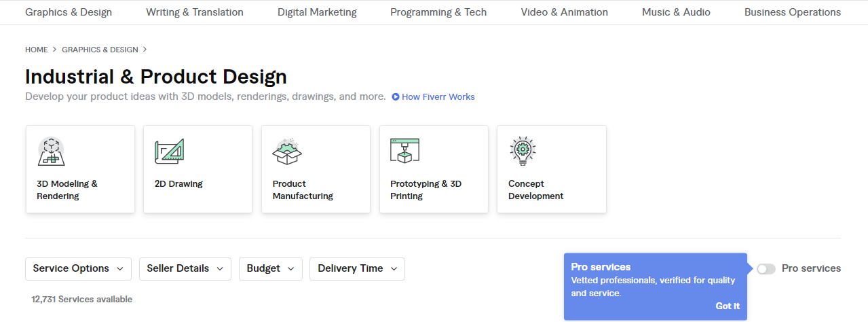
Task: Click the Concept Development lightbulb icon
Action: click(523, 151)
